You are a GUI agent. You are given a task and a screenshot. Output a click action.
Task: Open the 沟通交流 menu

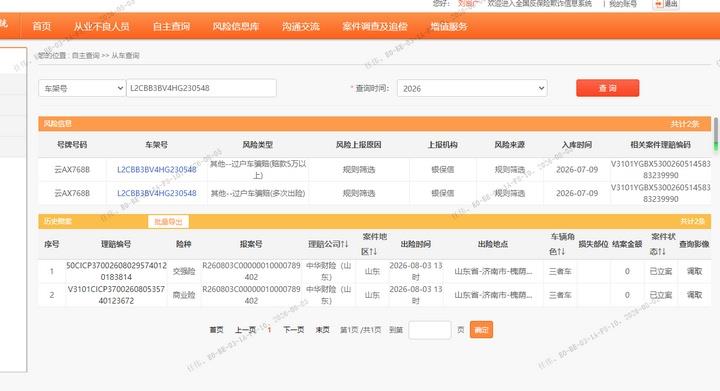point(301,26)
